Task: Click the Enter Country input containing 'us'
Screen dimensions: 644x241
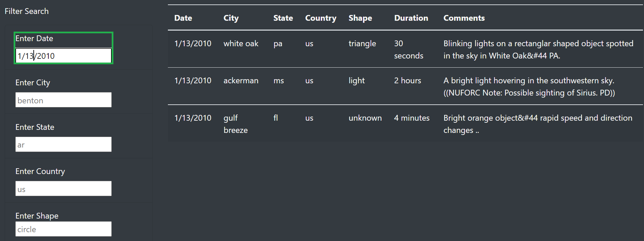Action: point(63,188)
